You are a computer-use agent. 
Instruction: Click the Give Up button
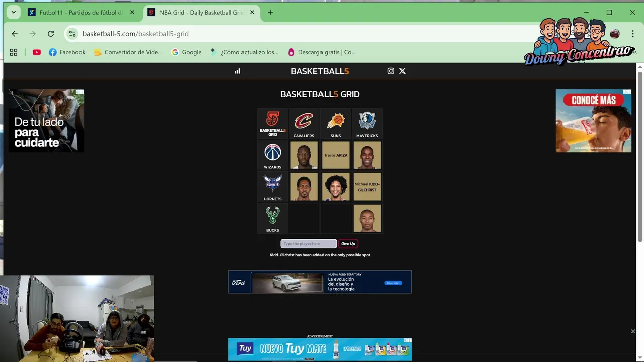348,244
